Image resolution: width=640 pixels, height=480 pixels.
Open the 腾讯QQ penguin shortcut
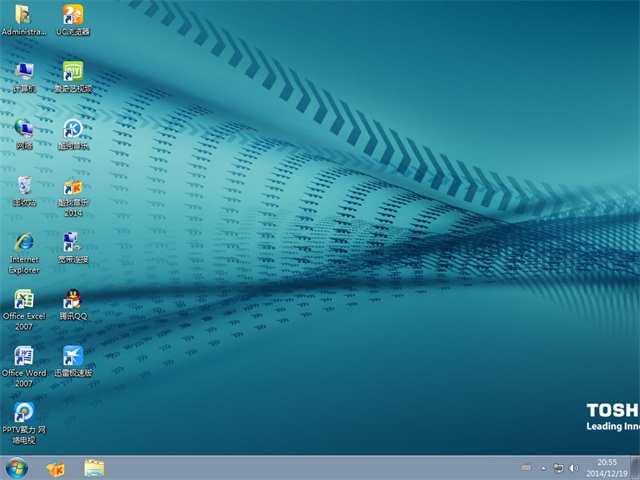[x=72, y=300]
